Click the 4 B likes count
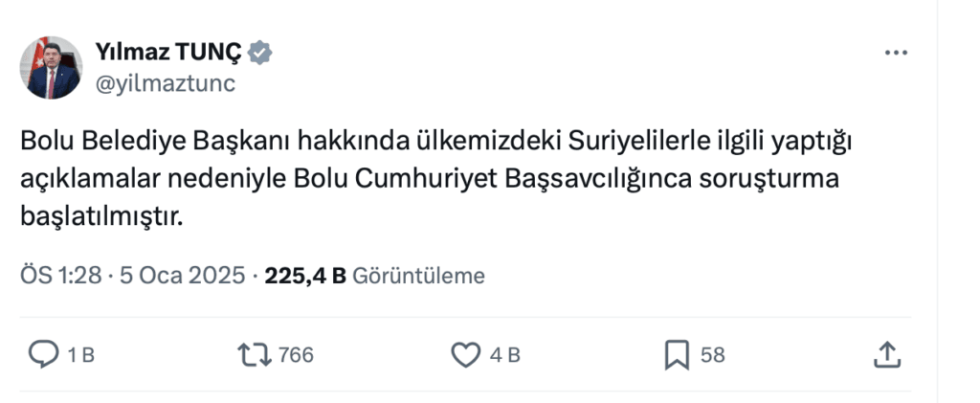Screen dimensions: 980x403 (504, 355)
